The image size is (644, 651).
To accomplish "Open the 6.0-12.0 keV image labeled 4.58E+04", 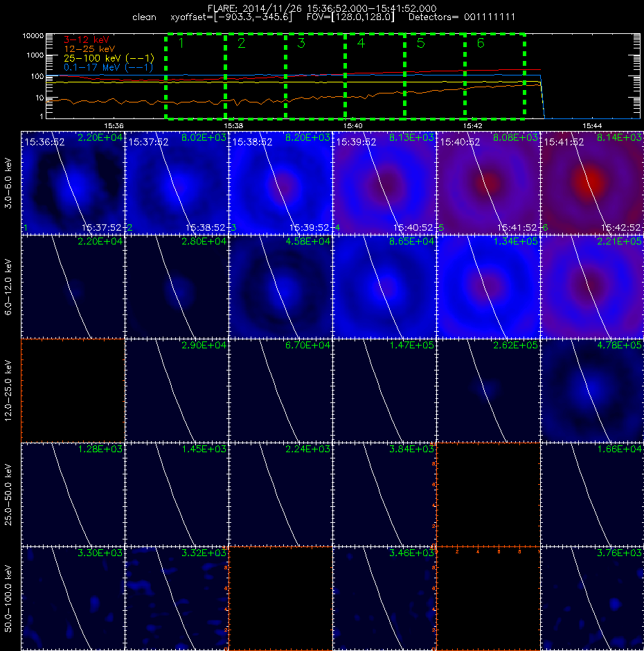I will pos(280,287).
